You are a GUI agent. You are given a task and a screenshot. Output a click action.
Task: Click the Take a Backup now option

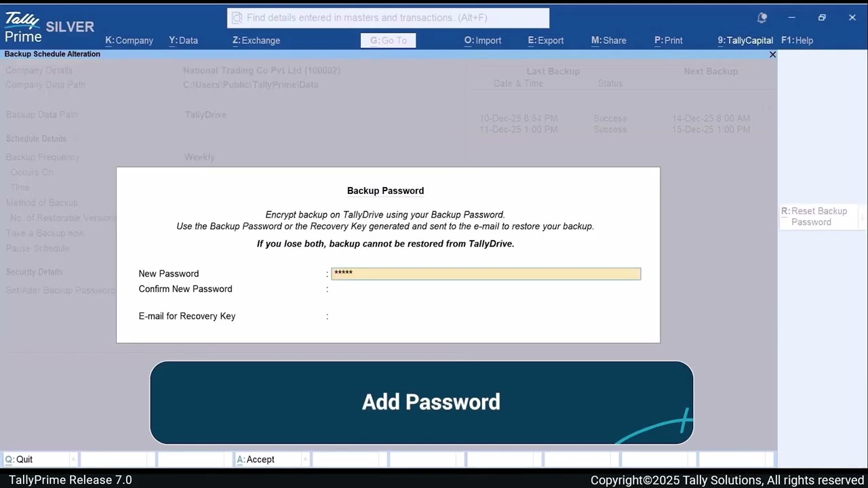pyautogui.click(x=45, y=233)
